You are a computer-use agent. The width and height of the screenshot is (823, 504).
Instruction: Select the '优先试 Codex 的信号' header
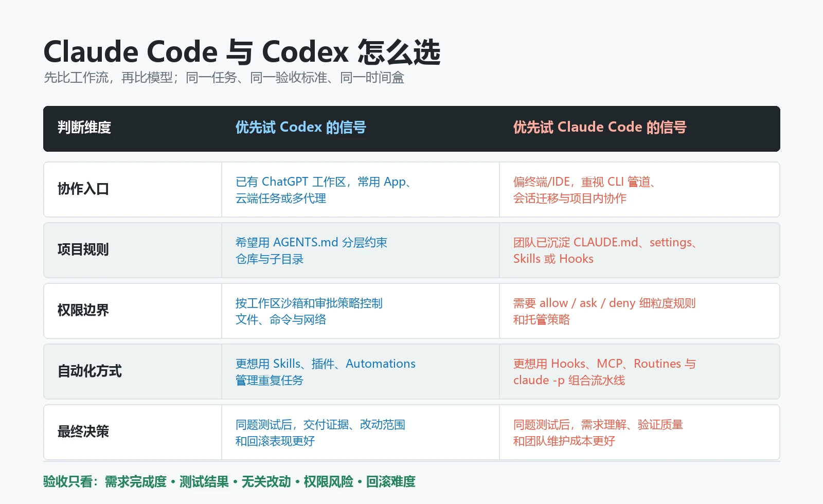pos(300,128)
